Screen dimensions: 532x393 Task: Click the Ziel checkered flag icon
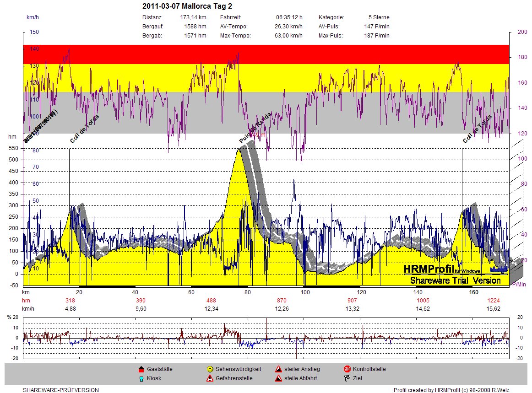347,378
